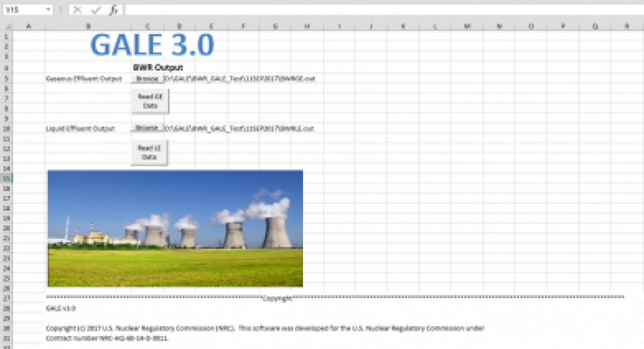Open the Name Box dropdown arrow
Viewport: 644px width, 349px height.
48,9
